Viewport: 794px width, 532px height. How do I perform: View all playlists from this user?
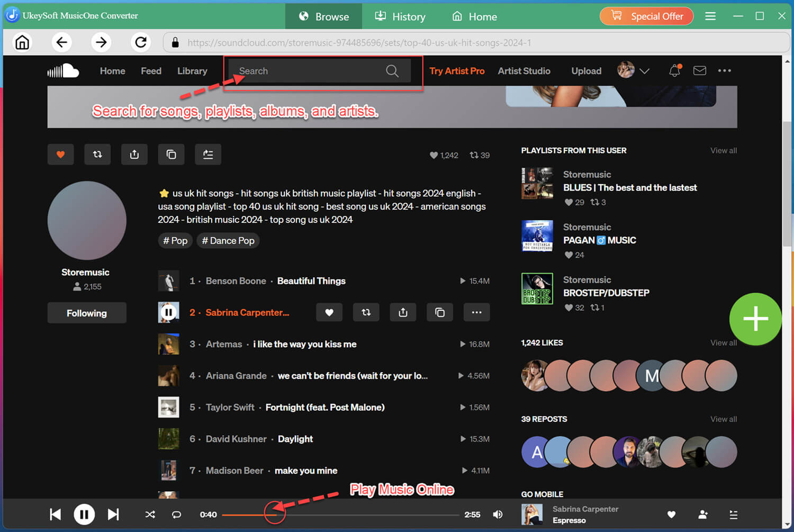pos(724,150)
